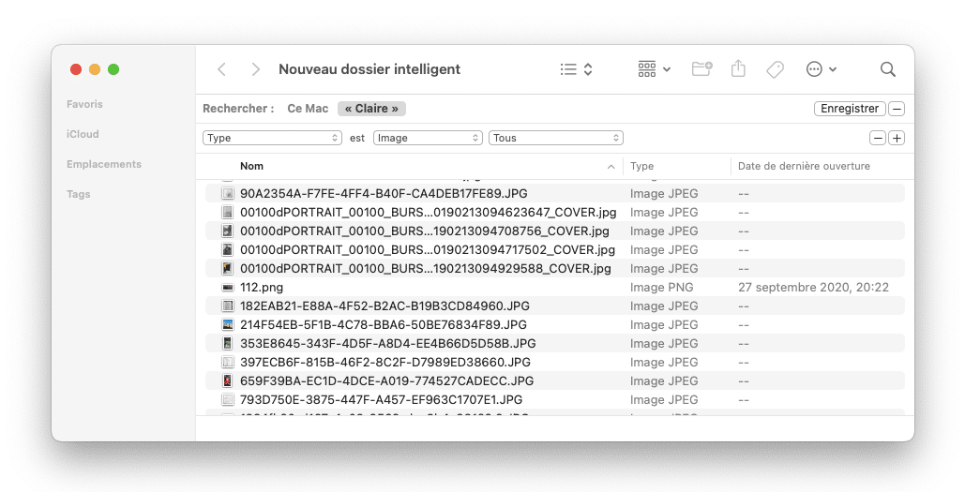980x492 pixels.
Task: Select the Ce Mac search scope
Action: (x=308, y=109)
